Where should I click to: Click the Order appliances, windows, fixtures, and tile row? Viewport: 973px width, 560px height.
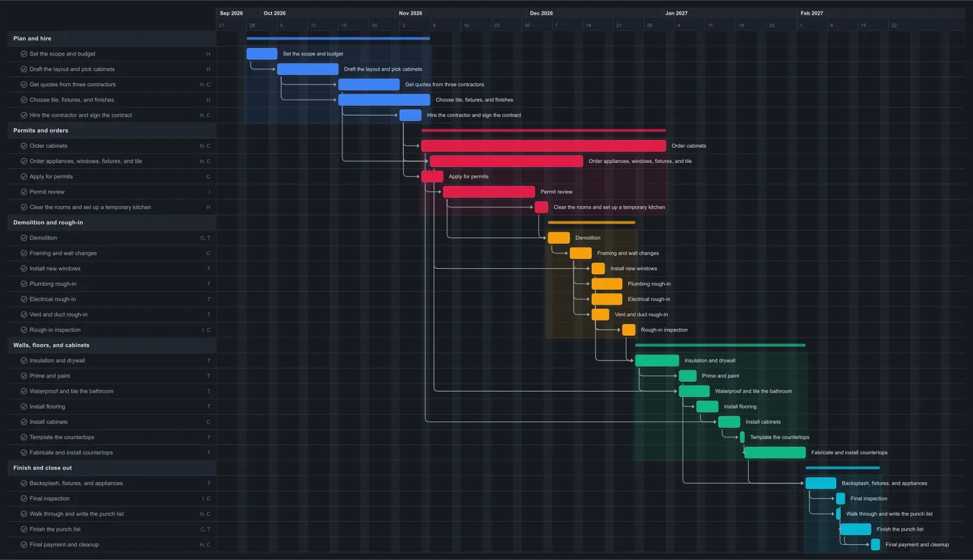click(x=112, y=161)
